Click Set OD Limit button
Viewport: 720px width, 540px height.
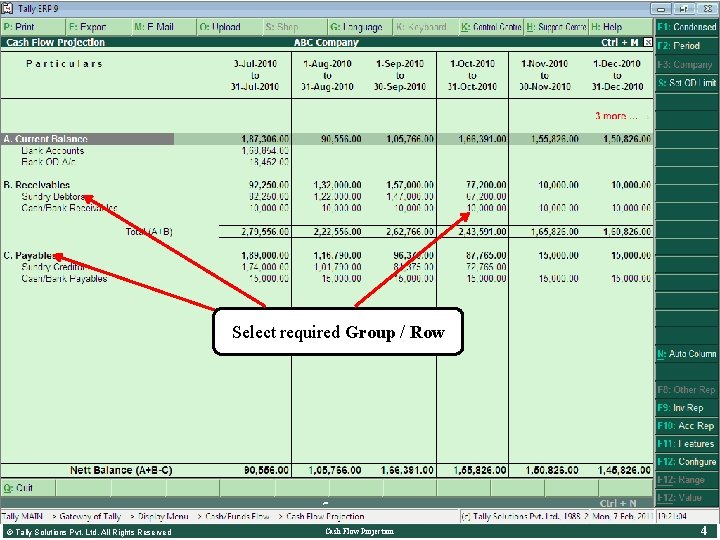tap(686, 83)
